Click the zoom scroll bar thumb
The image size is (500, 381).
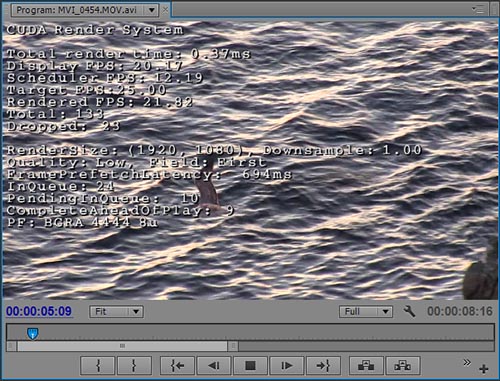123,346
